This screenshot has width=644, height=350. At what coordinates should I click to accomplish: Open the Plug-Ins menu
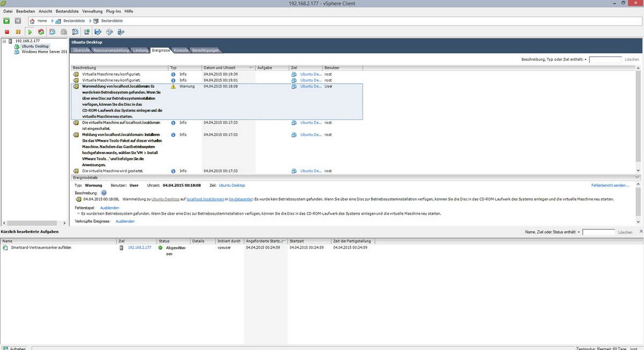[114, 11]
